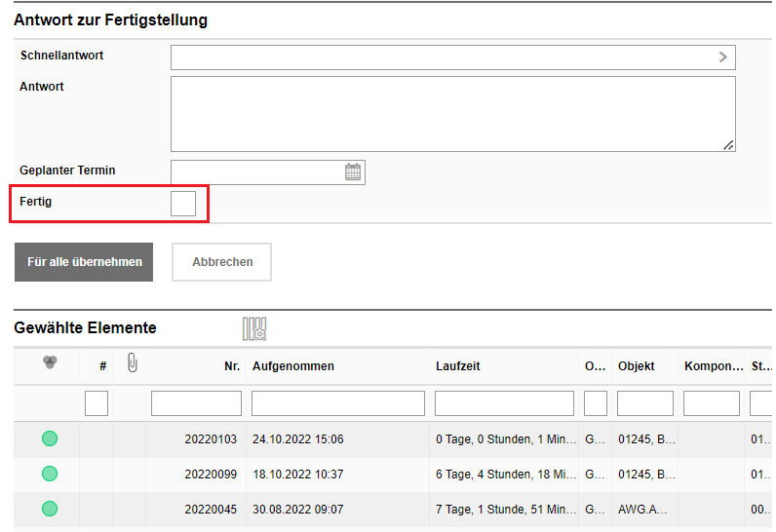Open the column configuration icon beside Gewählte Elemente
This screenshot has width=776, height=532.
pyautogui.click(x=254, y=328)
